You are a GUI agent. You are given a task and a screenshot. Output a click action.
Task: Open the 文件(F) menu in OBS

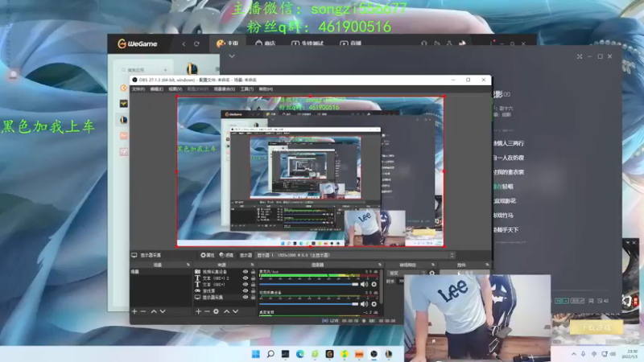point(138,89)
